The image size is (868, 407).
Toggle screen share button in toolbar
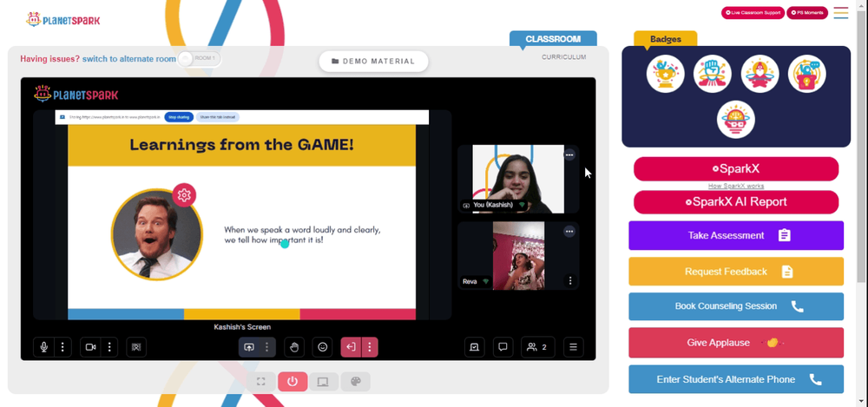pos(249,347)
